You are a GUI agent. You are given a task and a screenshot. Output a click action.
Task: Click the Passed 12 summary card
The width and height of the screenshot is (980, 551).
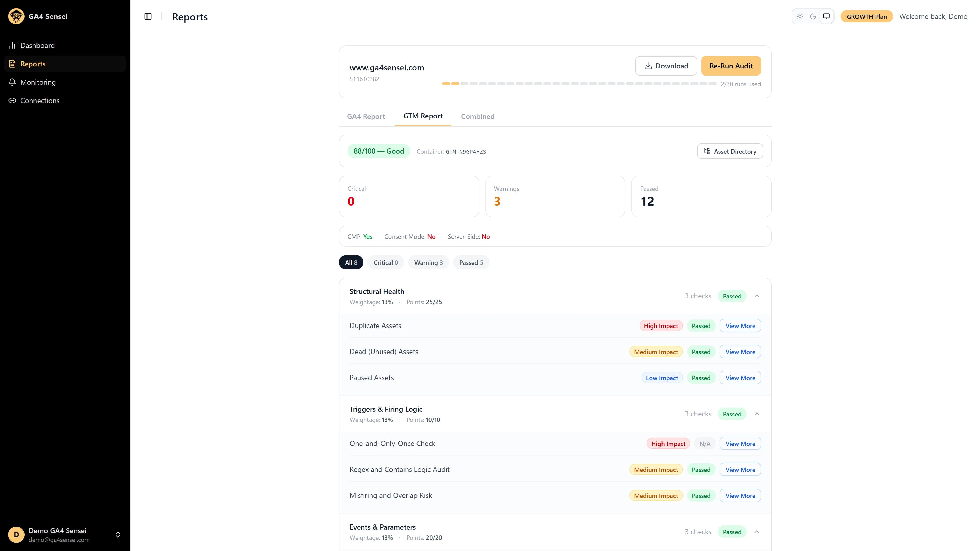click(701, 196)
